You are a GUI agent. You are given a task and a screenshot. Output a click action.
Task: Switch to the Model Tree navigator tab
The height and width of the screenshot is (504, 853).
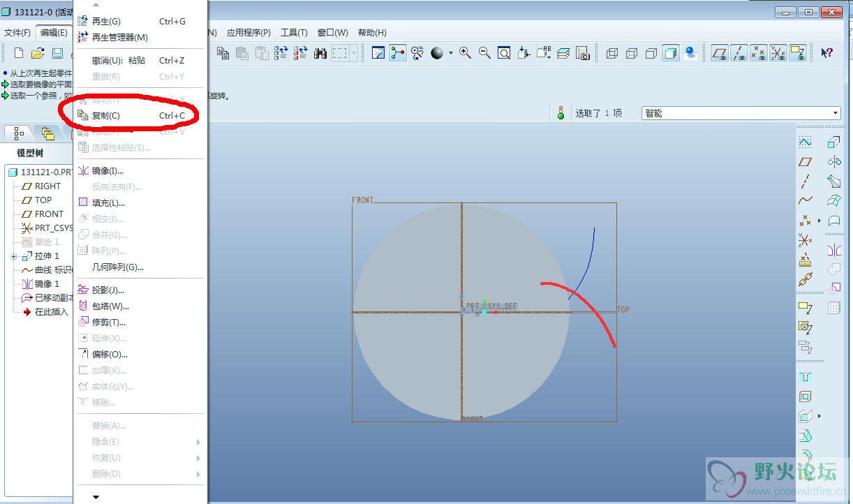coord(19,133)
